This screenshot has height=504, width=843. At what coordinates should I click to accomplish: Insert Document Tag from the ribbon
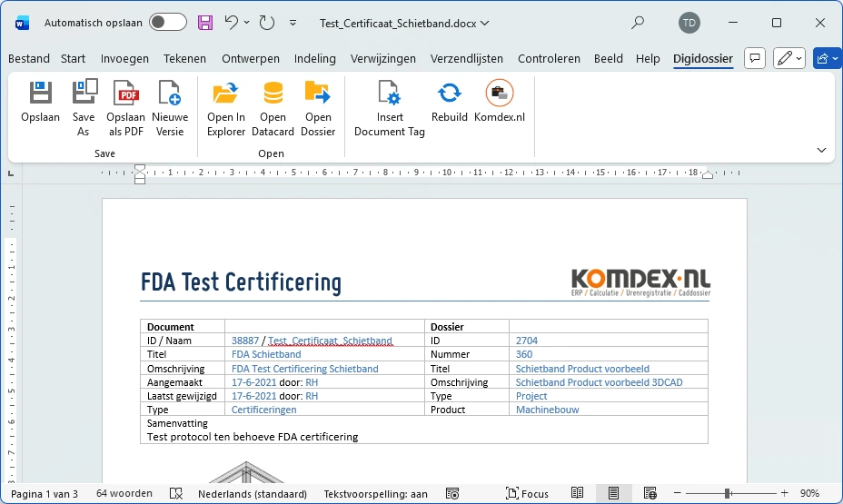pos(389,93)
